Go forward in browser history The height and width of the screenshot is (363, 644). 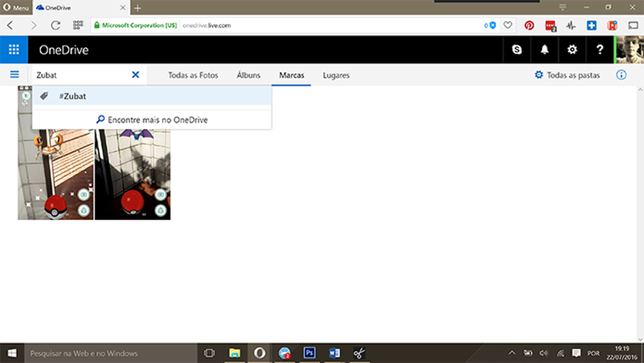pyautogui.click(x=33, y=26)
